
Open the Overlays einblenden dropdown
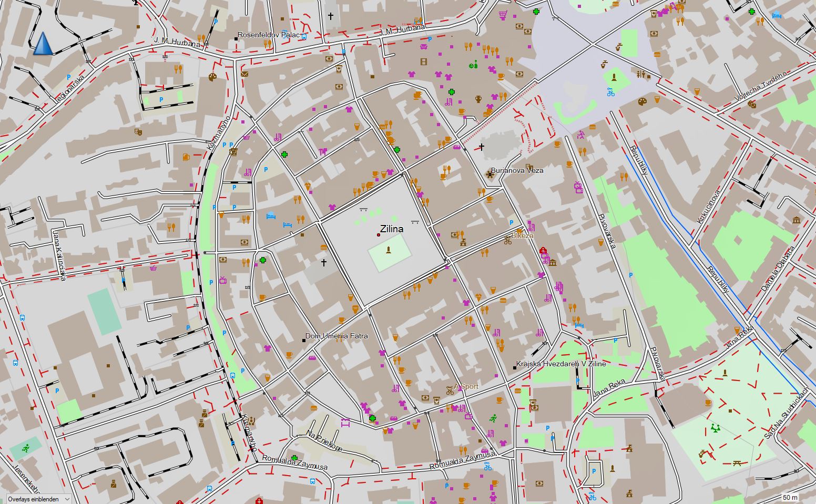38,499
